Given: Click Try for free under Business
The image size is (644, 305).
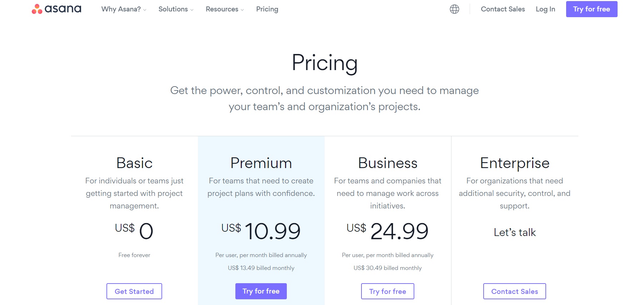Looking at the screenshot, I should pos(388,291).
